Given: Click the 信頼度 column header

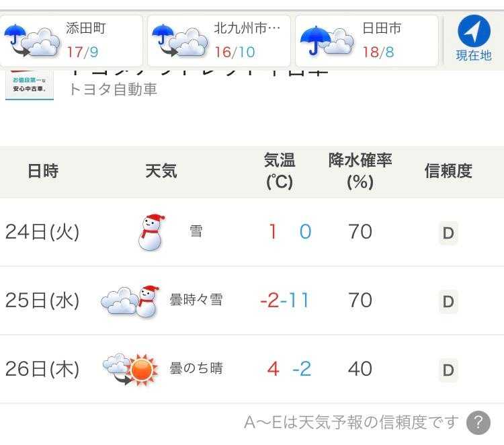Looking at the screenshot, I should coord(448,171).
